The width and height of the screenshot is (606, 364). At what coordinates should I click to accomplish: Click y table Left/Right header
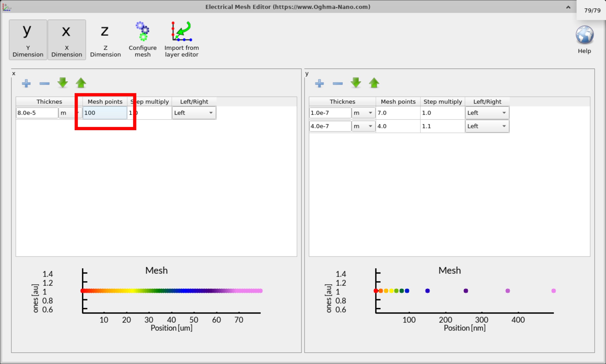487,102
